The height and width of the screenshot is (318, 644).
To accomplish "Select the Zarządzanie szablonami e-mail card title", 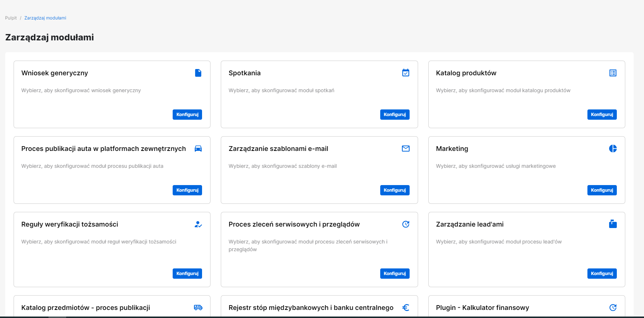I will click(x=278, y=149).
